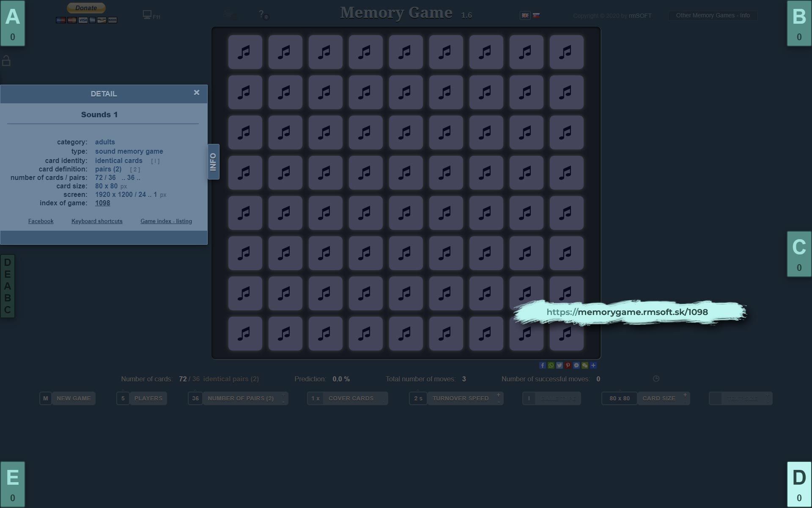Click the clock timer icon
Viewport: 812px width, 508px height.
click(x=656, y=378)
